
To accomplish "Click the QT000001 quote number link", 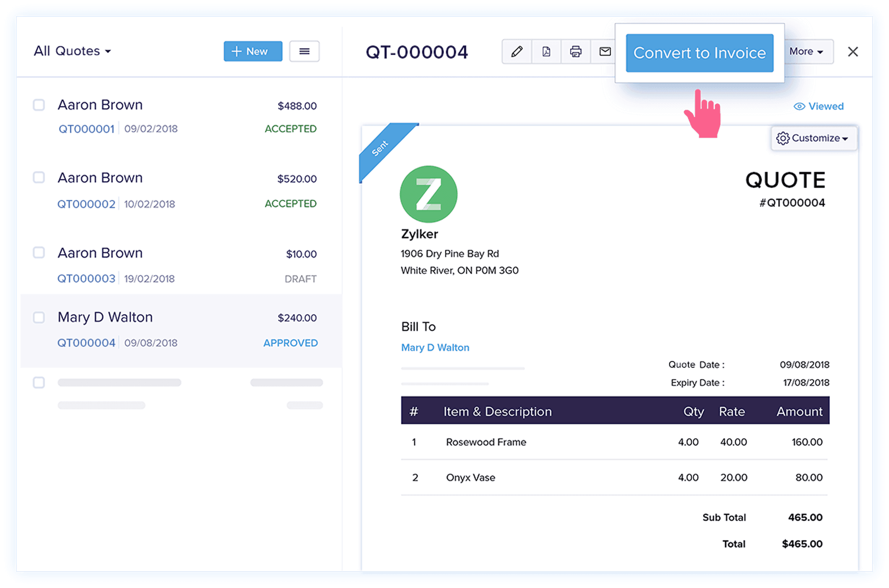I will tap(86, 129).
